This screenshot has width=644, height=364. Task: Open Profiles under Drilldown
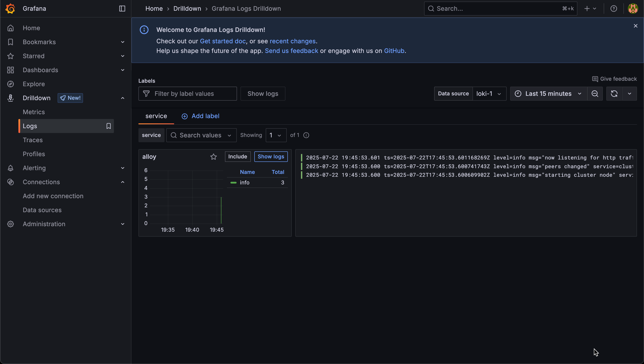[34, 154]
